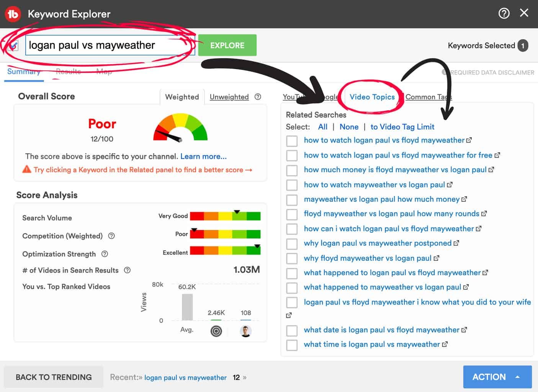The width and height of the screenshot is (538, 392).
Task: Click the warning triangle icon
Action: tap(27, 169)
